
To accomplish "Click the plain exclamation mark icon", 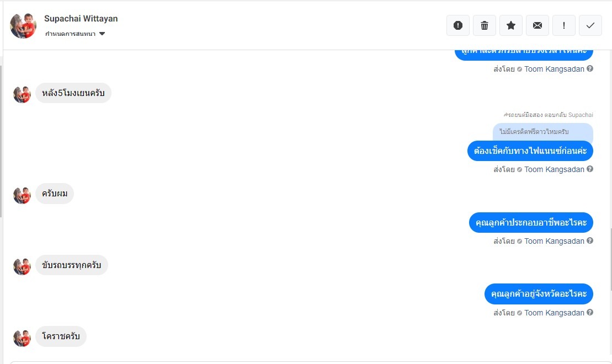I will point(564,25).
